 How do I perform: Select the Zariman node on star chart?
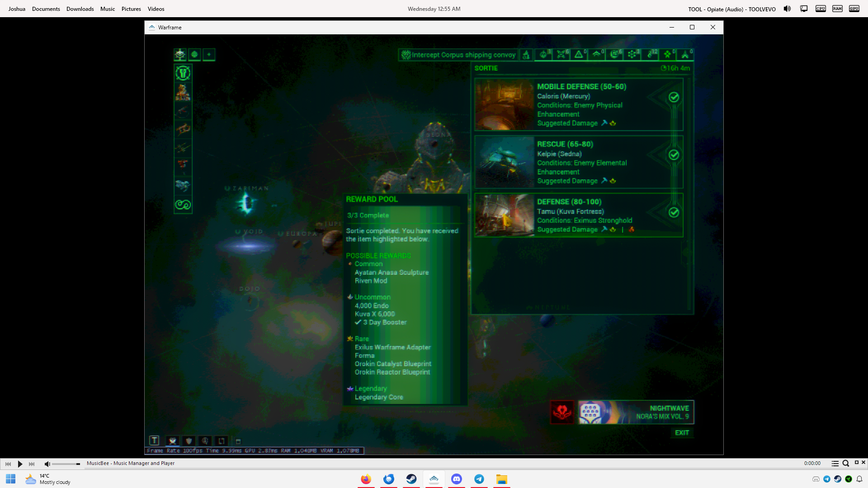point(247,203)
